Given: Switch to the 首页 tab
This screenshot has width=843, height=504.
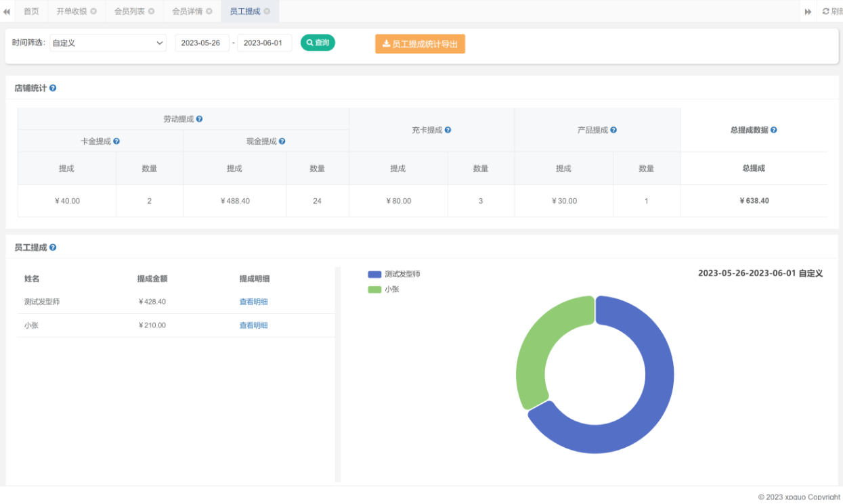Looking at the screenshot, I should [x=31, y=12].
